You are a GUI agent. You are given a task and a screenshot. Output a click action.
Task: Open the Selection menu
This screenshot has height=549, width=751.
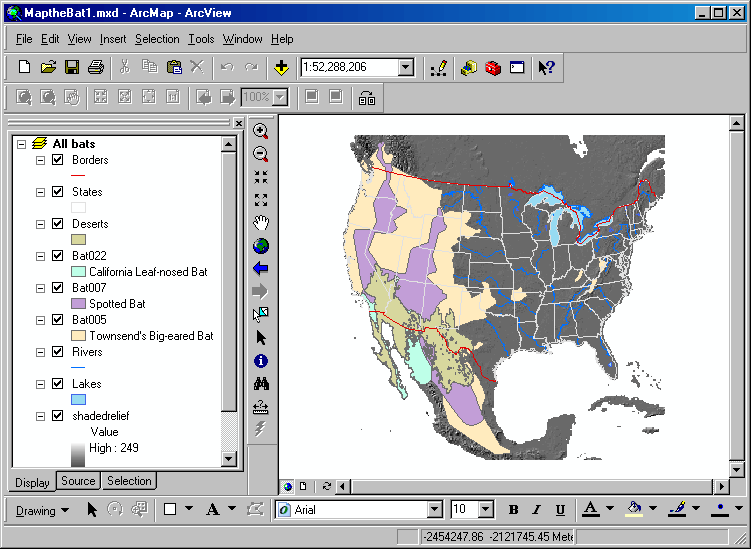[x=157, y=39]
